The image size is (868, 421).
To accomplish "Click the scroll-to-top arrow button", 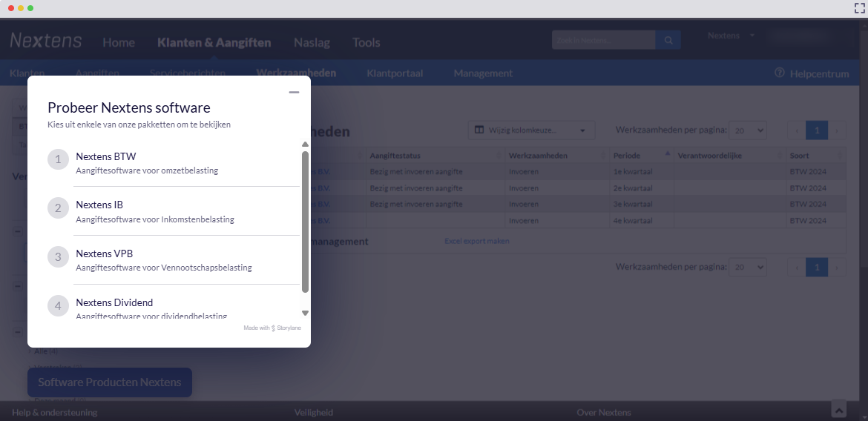I will click(x=838, y=409).
